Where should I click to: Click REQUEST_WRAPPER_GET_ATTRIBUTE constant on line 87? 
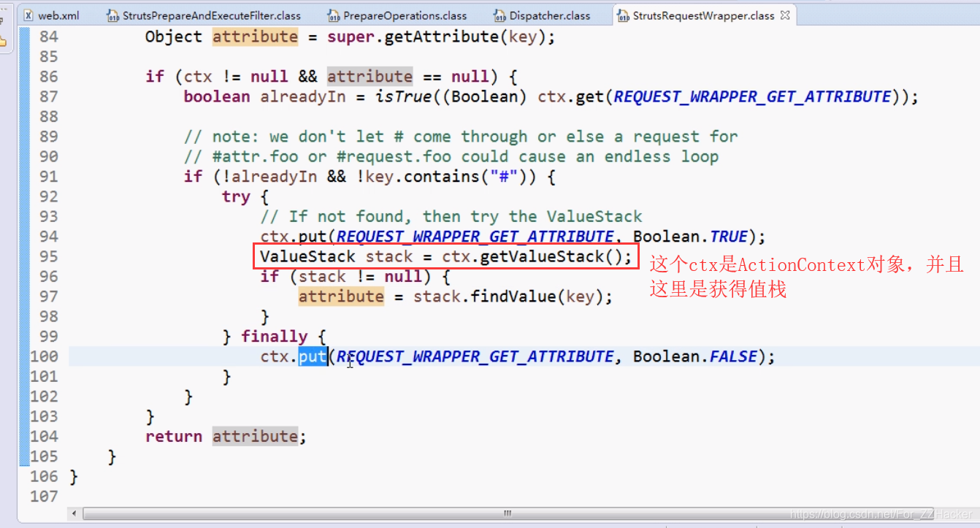753,96
